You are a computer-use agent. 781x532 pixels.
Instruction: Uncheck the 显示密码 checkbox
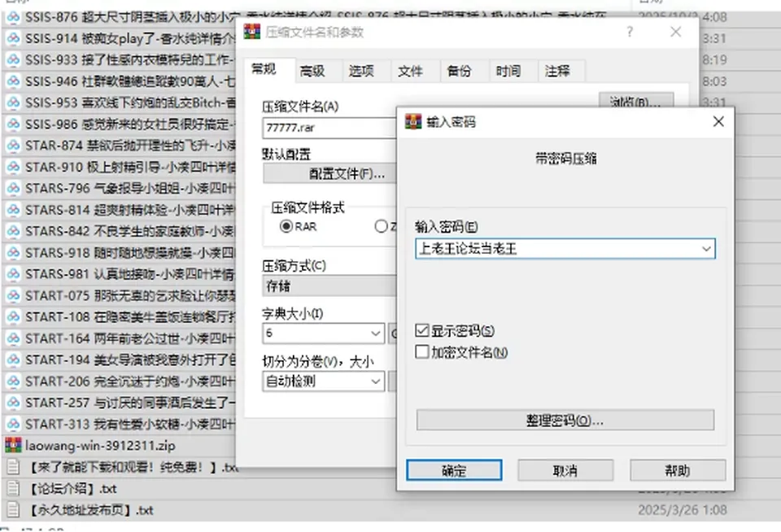422,331
